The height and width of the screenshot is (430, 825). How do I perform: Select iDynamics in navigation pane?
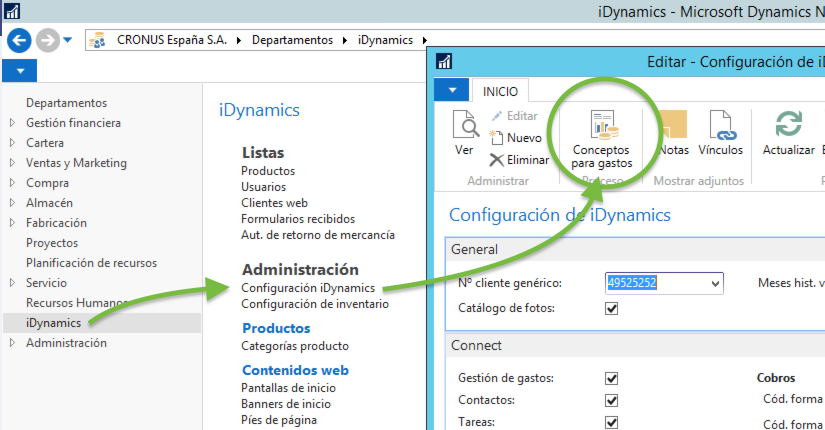tap(54, 323)
